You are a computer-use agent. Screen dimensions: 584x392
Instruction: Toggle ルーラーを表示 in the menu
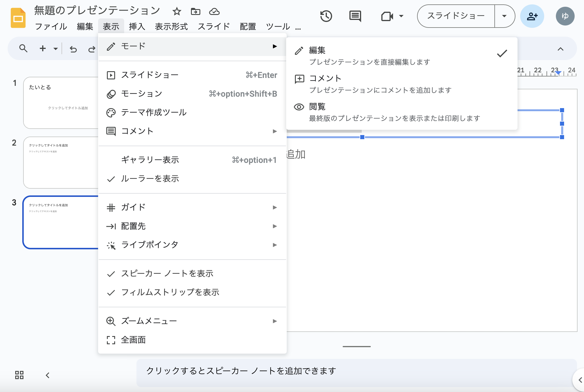151,178
